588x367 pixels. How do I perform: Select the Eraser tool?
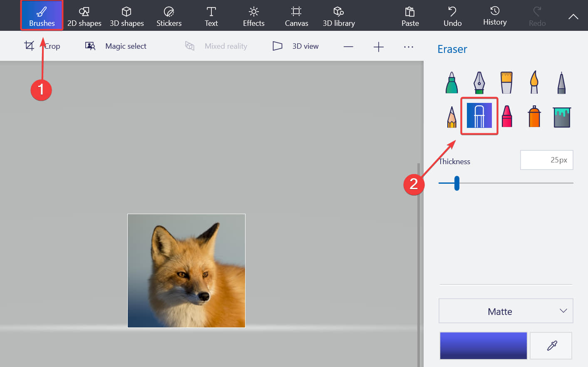coord(479,115)
